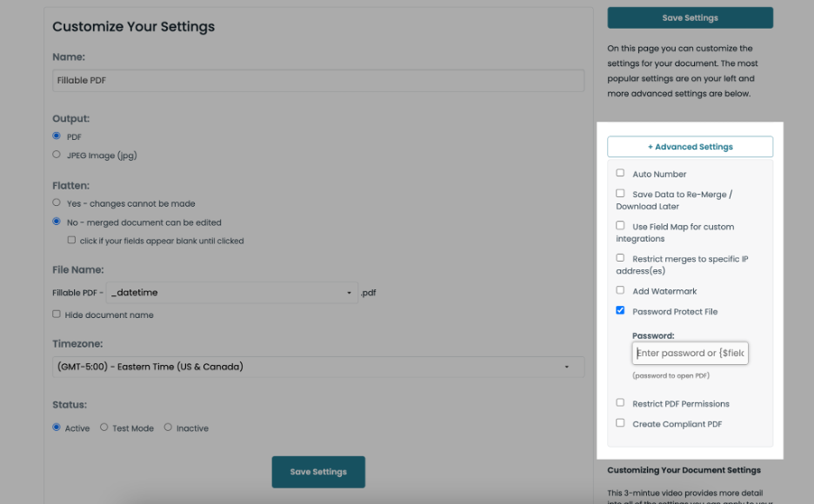Enable the Add Watermark option
814x504 pixels.
tap(620, 289)
